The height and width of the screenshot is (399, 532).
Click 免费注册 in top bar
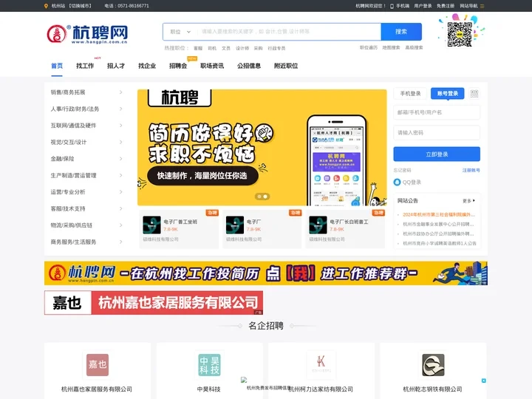click(x=446, y=6)
